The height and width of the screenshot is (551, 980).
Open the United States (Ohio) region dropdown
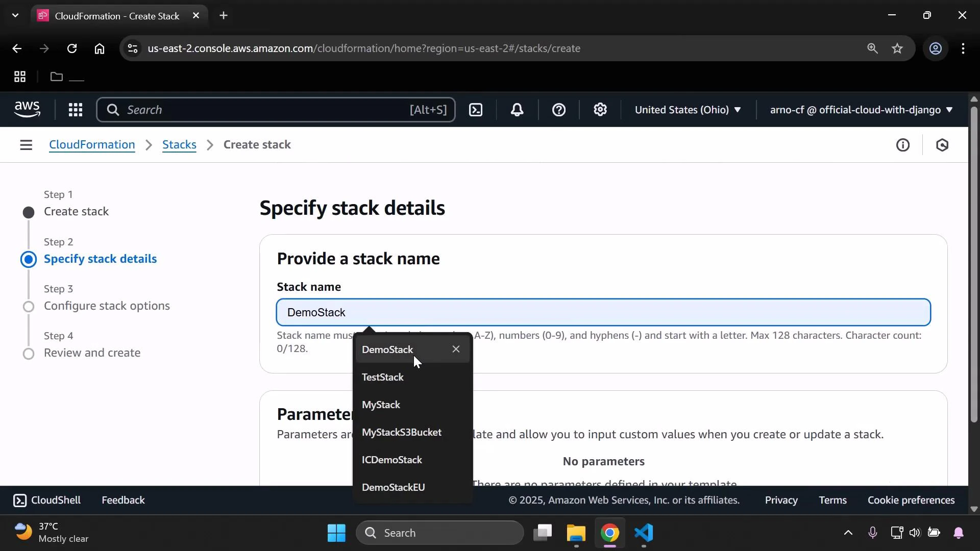click(688, 110)
